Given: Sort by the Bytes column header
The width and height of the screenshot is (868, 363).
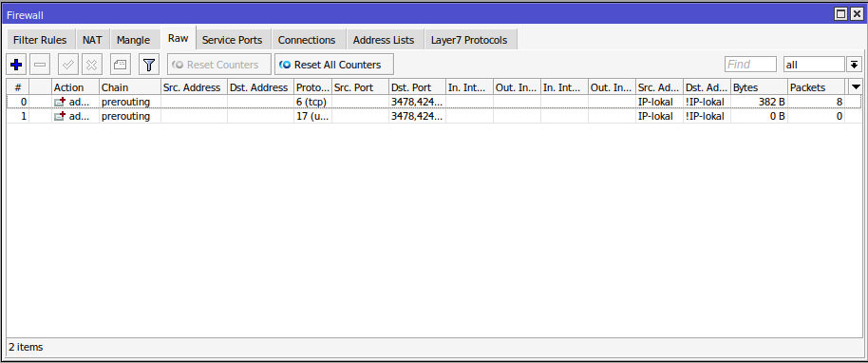Looking at the screenshot, I should tap(759, 87).
